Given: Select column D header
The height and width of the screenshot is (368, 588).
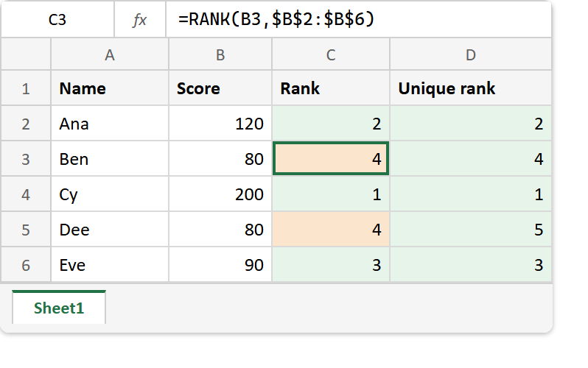Looking at the screenshot, I should [471, 55].
